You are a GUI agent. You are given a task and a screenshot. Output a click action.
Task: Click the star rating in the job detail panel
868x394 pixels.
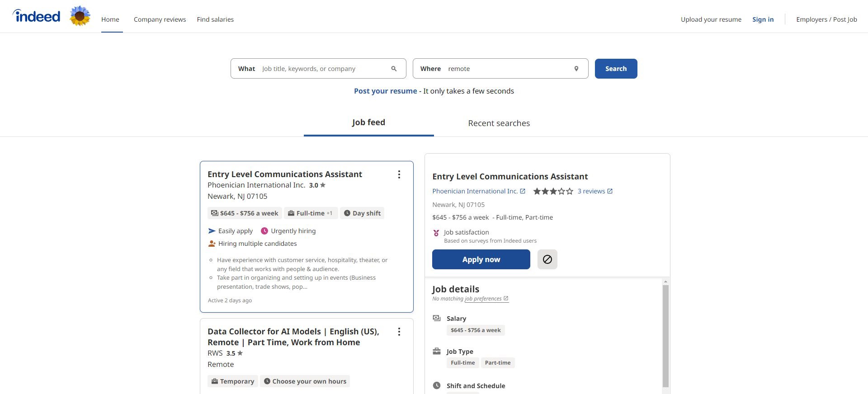[553, 191]
